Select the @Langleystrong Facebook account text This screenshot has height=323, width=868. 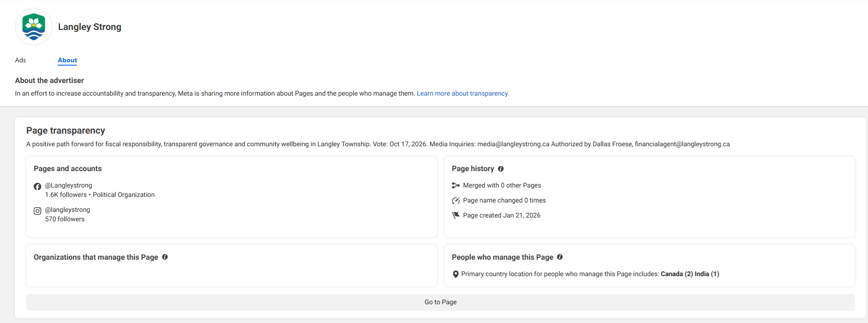point(68,185)
